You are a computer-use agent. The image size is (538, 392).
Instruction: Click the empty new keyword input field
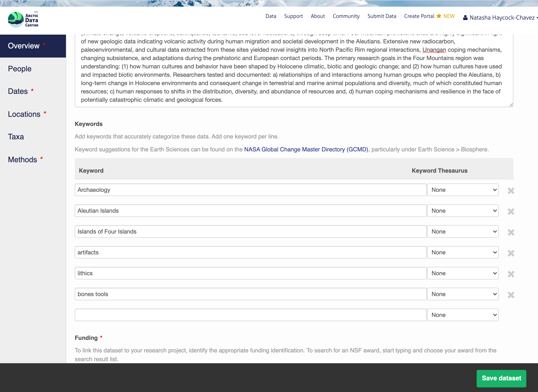point(250,315)
